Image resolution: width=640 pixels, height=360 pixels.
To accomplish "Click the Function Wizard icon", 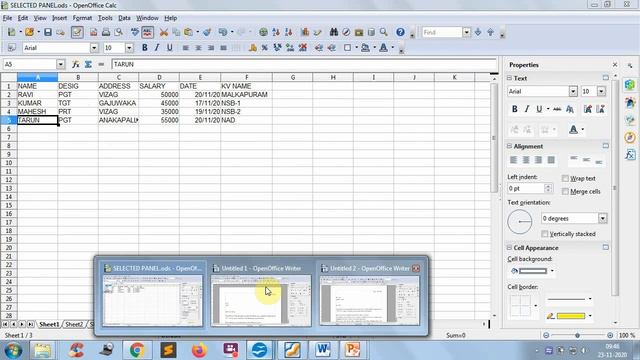I will click(76, 64).
